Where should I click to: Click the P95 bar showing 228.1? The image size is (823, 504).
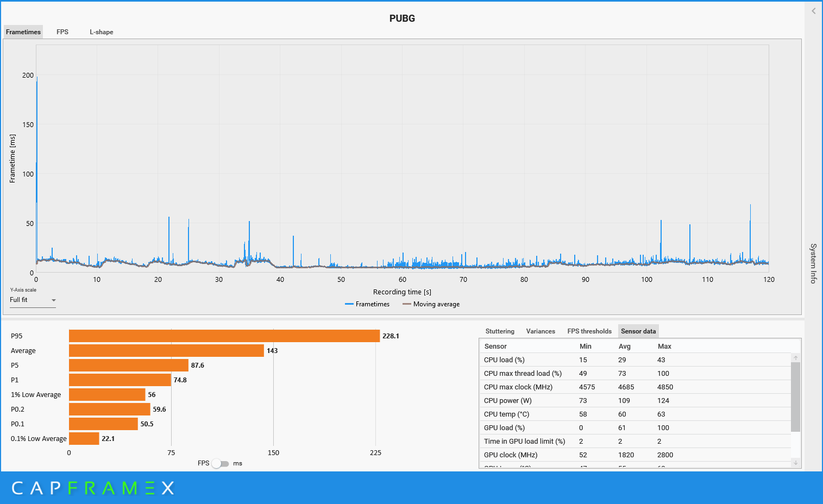[224, 336]
